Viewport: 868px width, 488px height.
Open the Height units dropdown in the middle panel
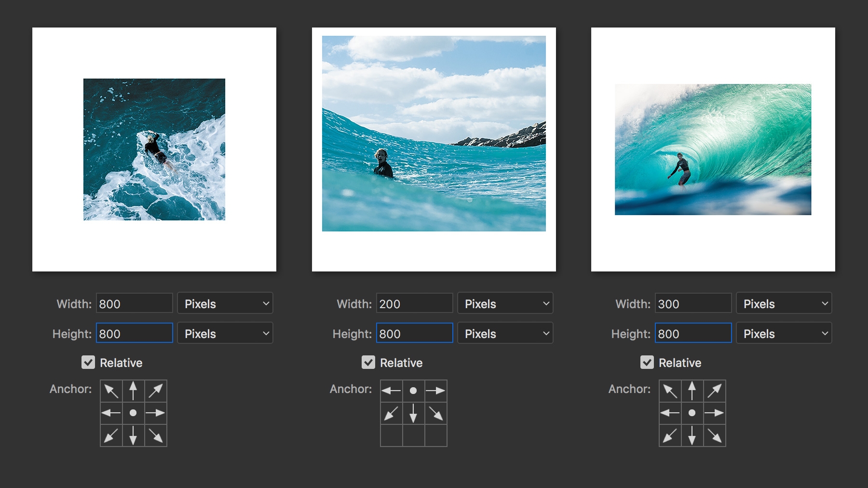pyautogui.click(x=505, y=333)
